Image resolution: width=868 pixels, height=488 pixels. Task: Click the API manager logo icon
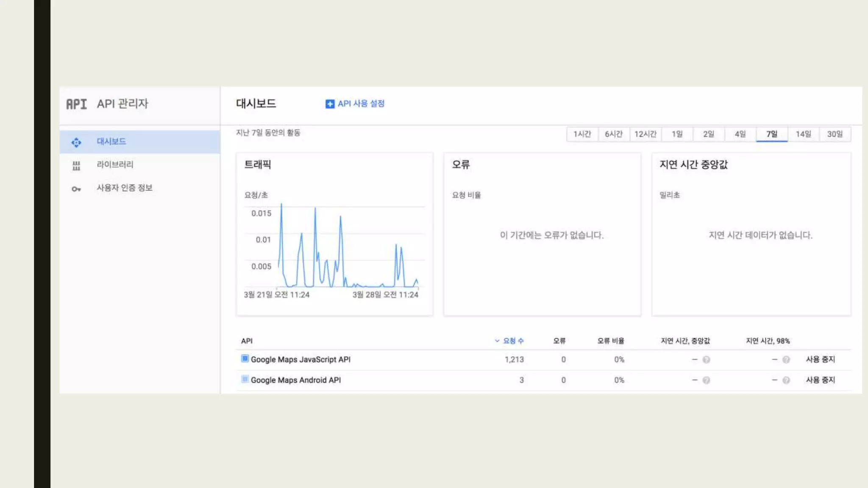[76, 104]
